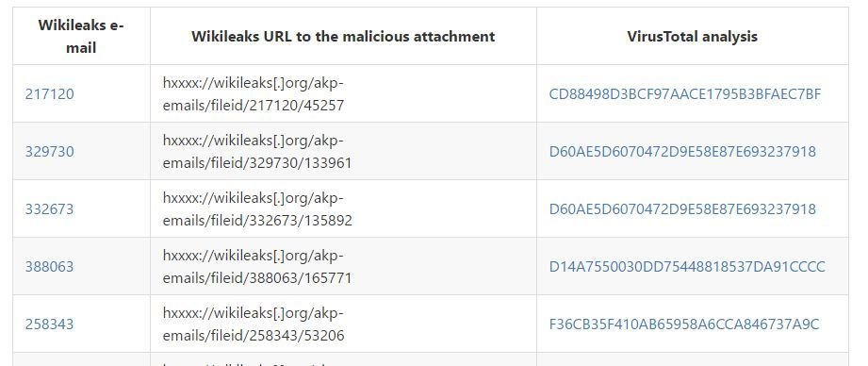Click the URL text ending in 388063/165771
Screen dimensions: 868x366
(x=257, y=267)
